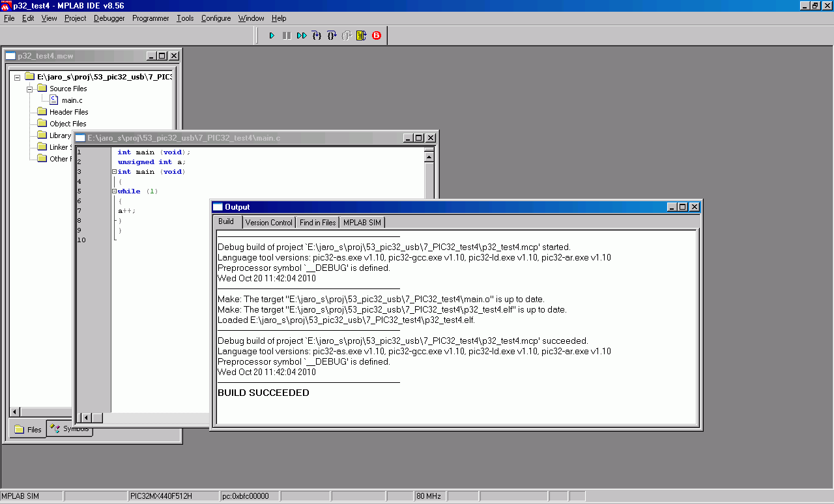Switch to the Find in Files tab
The height and width of the screenshot is (504, 834).
tap(318, 223)
